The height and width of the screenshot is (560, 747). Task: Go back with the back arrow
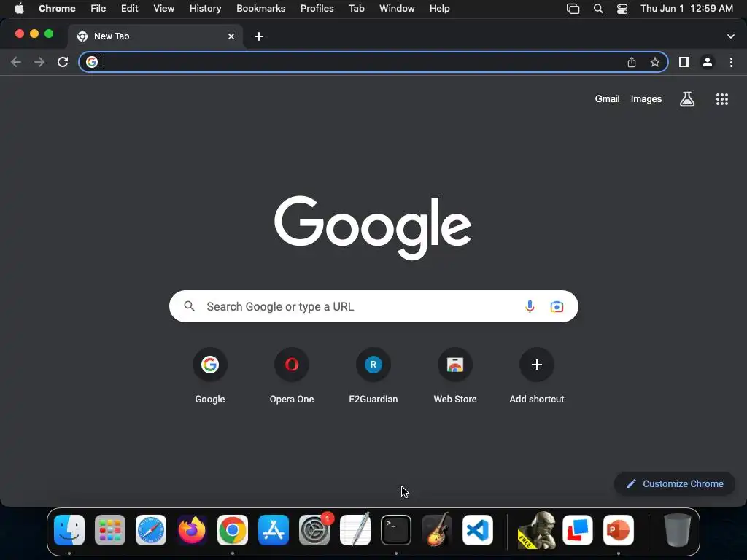click(16, 62)
